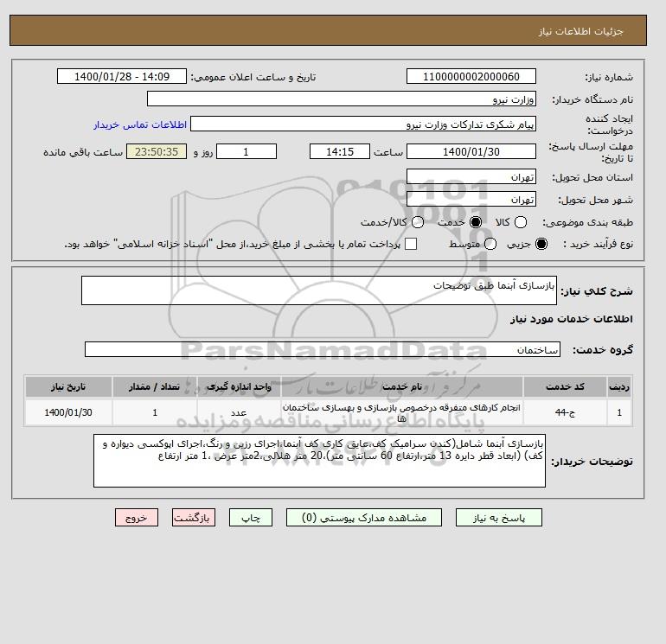
Task: Click the ساعت باقی مانده label
Action: point(83,152)
